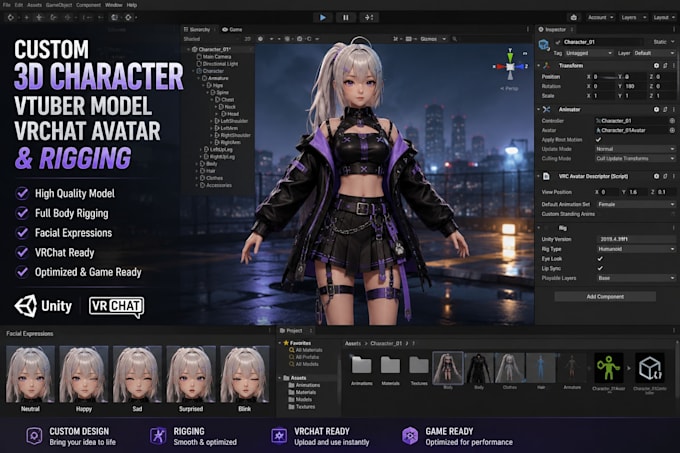The image size is (680, 453).
Task: Click the Rotation Y field showing 180
Action: (635, 86)
